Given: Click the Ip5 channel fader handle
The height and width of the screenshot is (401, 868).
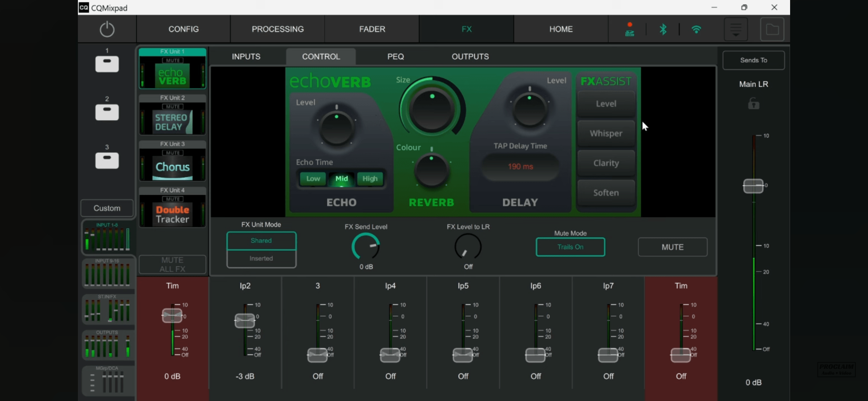Looking at the screenshot, I should tap(463, 355).
